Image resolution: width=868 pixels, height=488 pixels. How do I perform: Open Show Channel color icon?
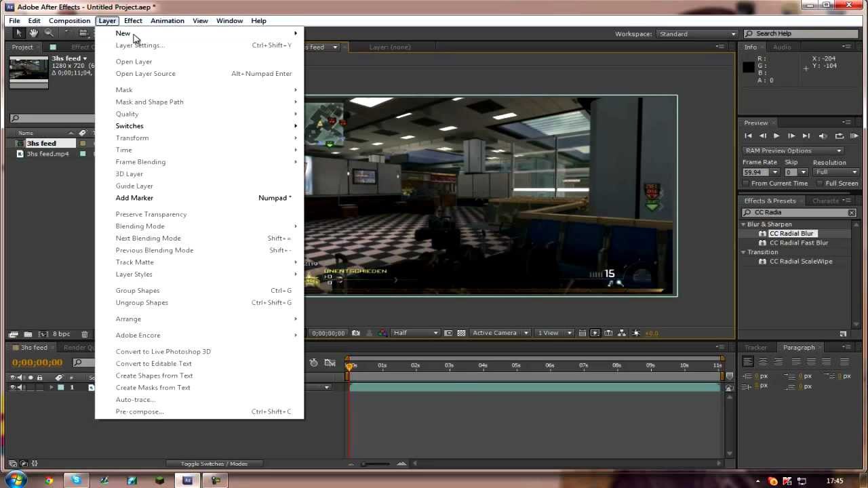click(383, 333)
